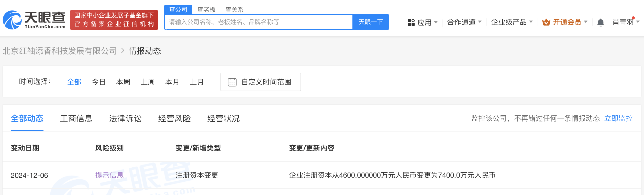Filter time by 本月
644x195 pixels.
coord(172,82)
